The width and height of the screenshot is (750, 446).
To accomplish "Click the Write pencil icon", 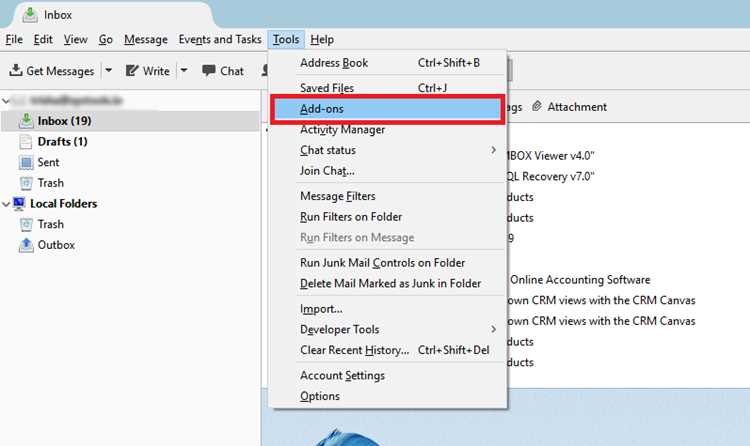I will pos(132,71).
